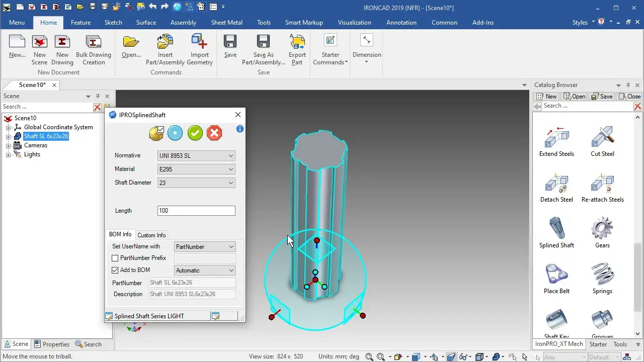Expand the Cameras tree node
Screen dimensions: 644x362
[x=8, y=145]
